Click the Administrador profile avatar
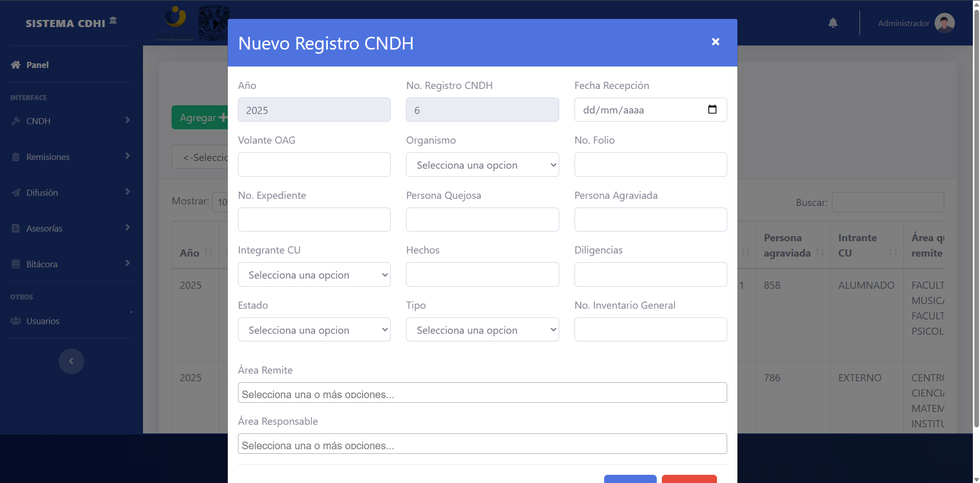Screen dimensions: 980x483 pos(945,22)
